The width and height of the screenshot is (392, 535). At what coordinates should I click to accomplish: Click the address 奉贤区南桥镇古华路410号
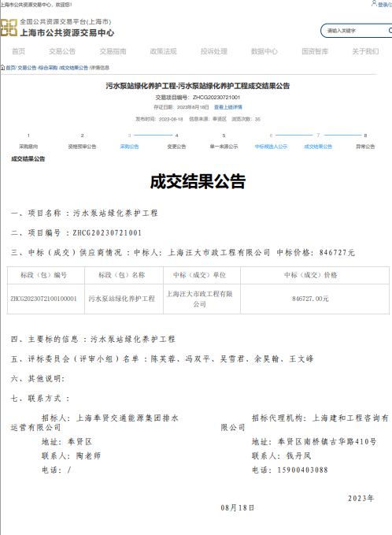pos(327,442)
